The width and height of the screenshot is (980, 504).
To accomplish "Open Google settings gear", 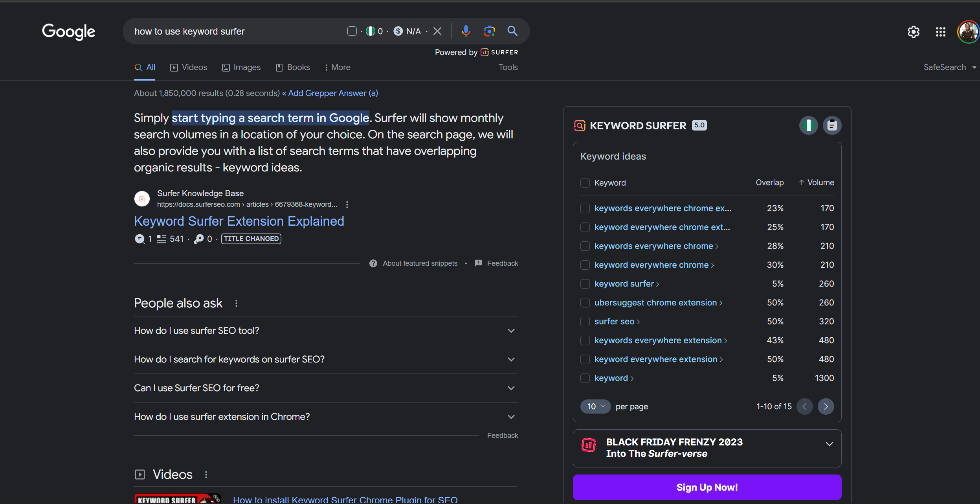I will (x=914, y=32).
